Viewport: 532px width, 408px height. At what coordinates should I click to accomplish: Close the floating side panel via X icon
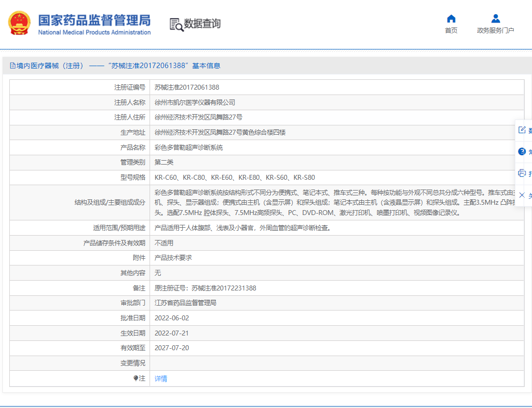521,195
